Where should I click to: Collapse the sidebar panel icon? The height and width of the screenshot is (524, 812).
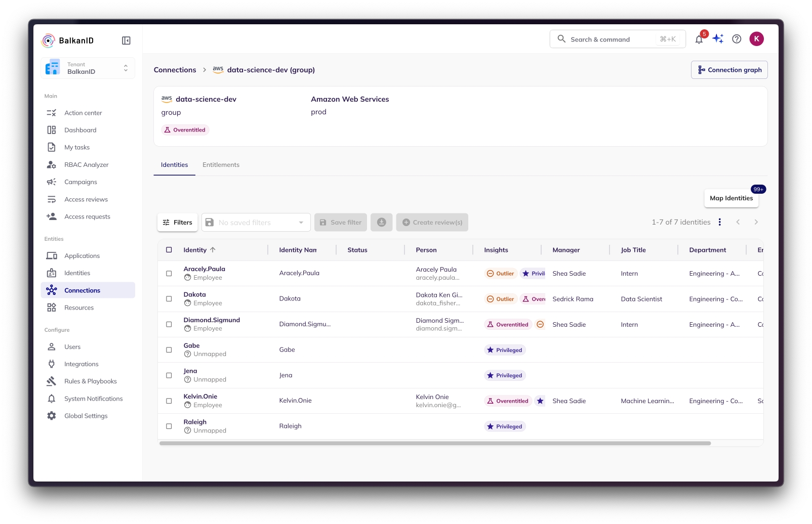[x=126, y=40]
